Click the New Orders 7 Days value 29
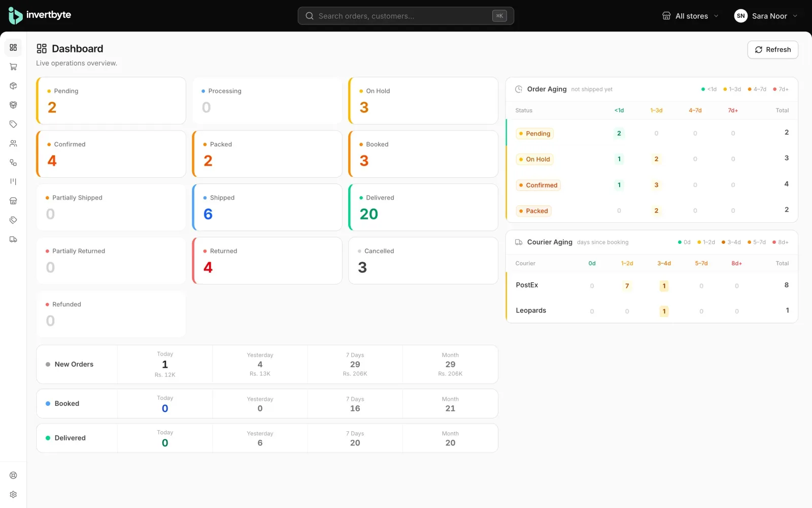 coord(355,364)
